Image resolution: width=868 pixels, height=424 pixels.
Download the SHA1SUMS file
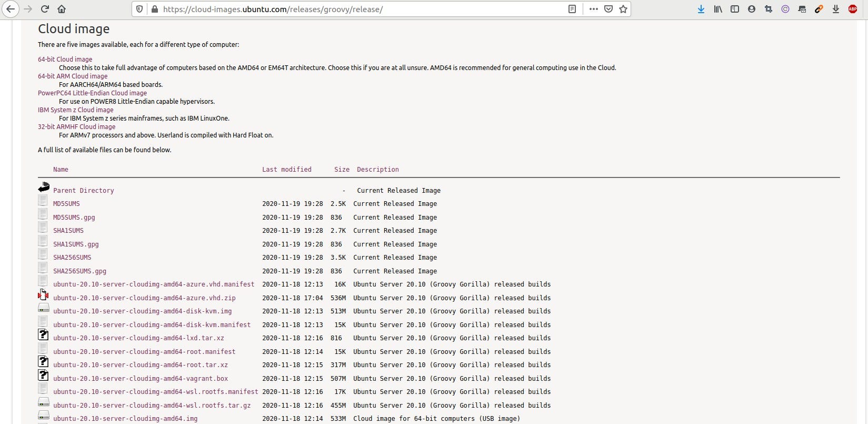point(68,231)
